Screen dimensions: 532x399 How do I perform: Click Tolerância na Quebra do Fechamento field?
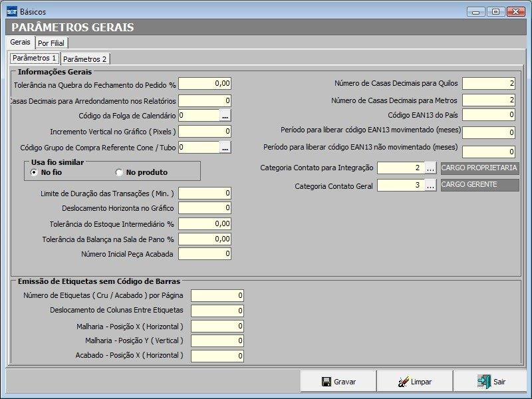coord(204,84)
